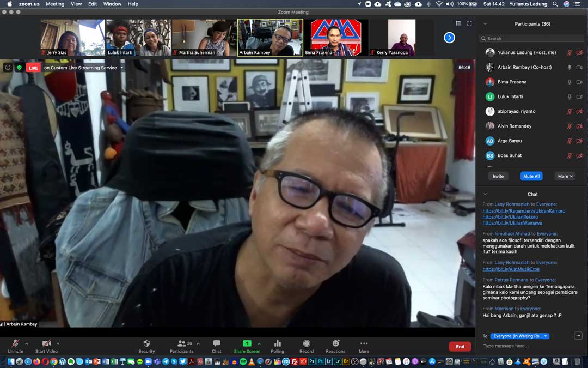Click the meeting info icon beside LIVE
This screenshot has width=588, height=368.
(x=8, y=68)
